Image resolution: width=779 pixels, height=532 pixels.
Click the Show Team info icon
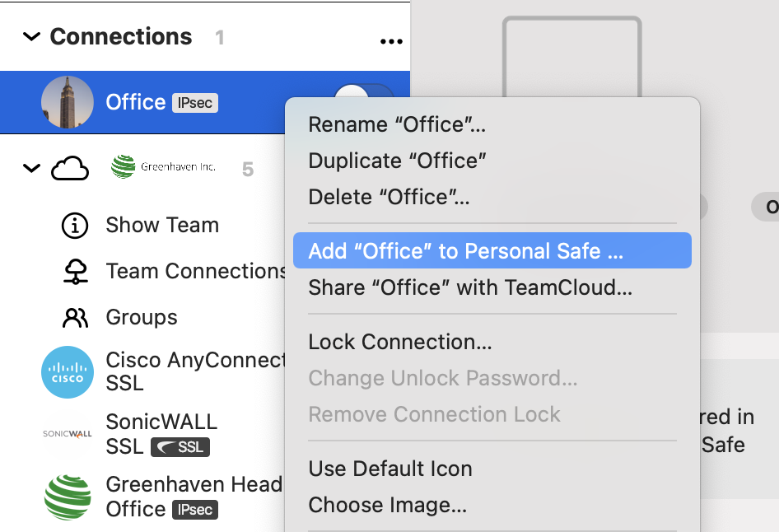click(x=75, y=226)
